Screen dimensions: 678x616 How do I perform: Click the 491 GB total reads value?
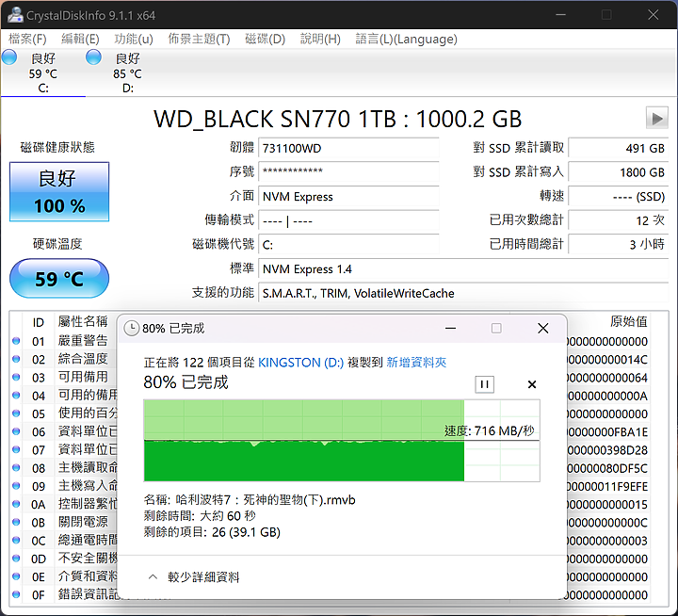619,149
